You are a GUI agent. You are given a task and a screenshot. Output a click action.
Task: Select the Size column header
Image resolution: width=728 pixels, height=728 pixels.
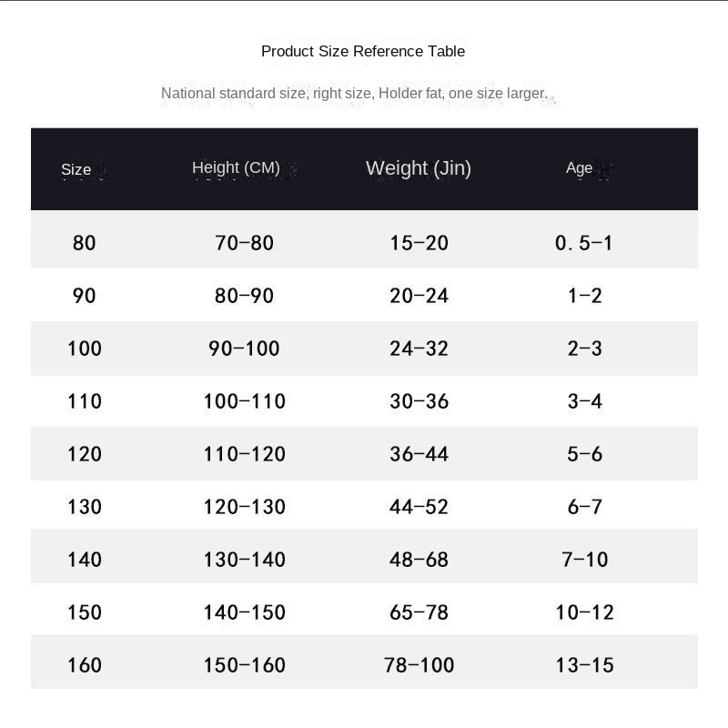coord(76,169)
